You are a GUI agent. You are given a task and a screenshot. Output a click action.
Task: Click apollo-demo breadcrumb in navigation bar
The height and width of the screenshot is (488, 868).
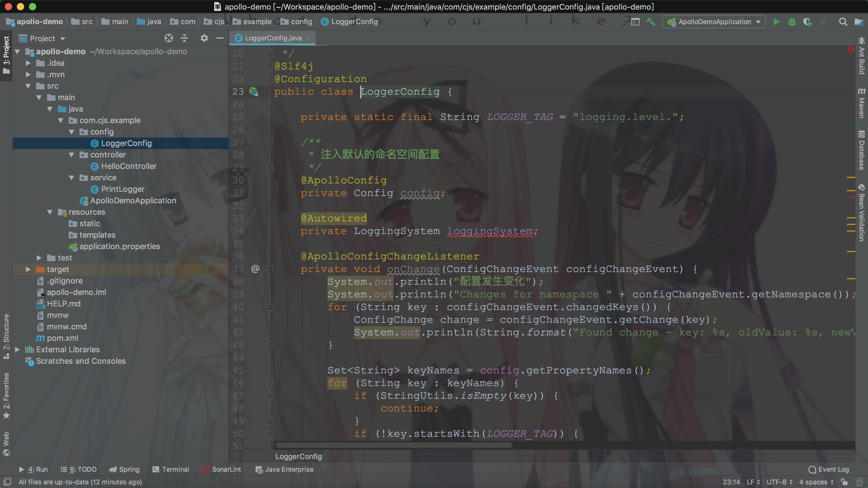(35, 22)
